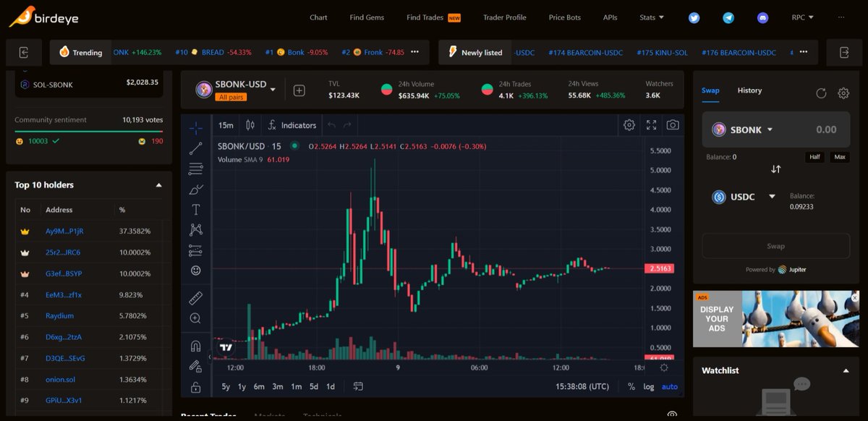This screenshot has width=868, height=421.
Task: Select the trend line drawing tool
Action: pyautogui.click(x=195, y=148)
